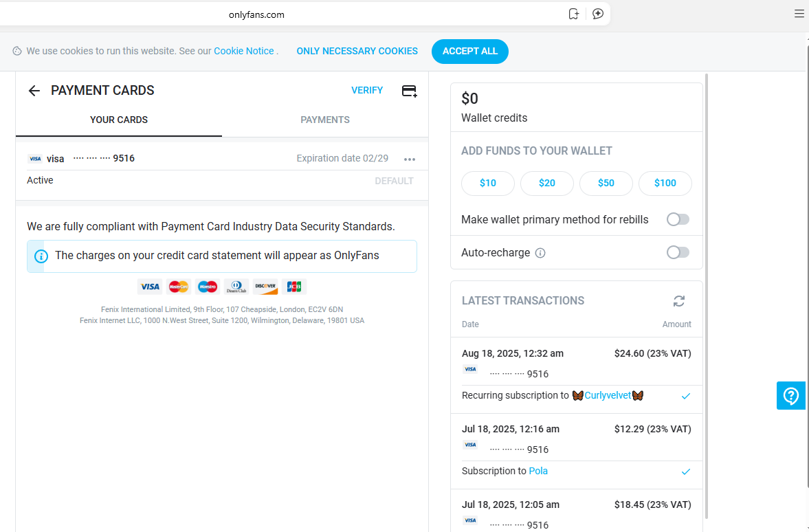This screenshot has width=809, height=532.
Task: Click the page's main vertical scrollbar
Action: [x=808, y=266]
